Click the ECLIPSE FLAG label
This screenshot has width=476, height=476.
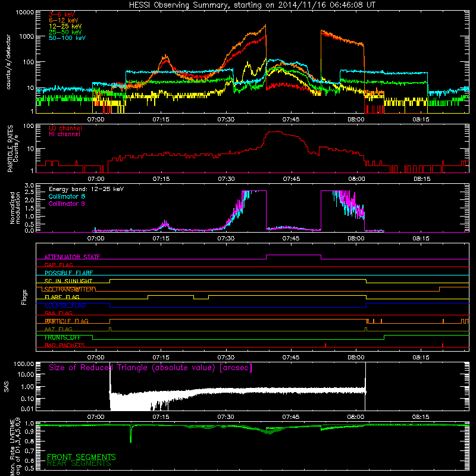coord(65,305)
